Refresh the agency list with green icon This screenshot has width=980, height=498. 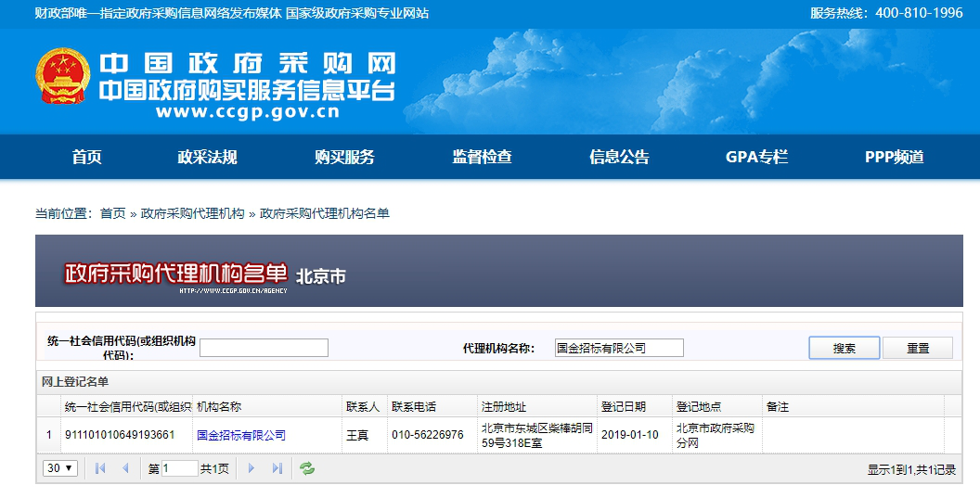tap(307, 468)
